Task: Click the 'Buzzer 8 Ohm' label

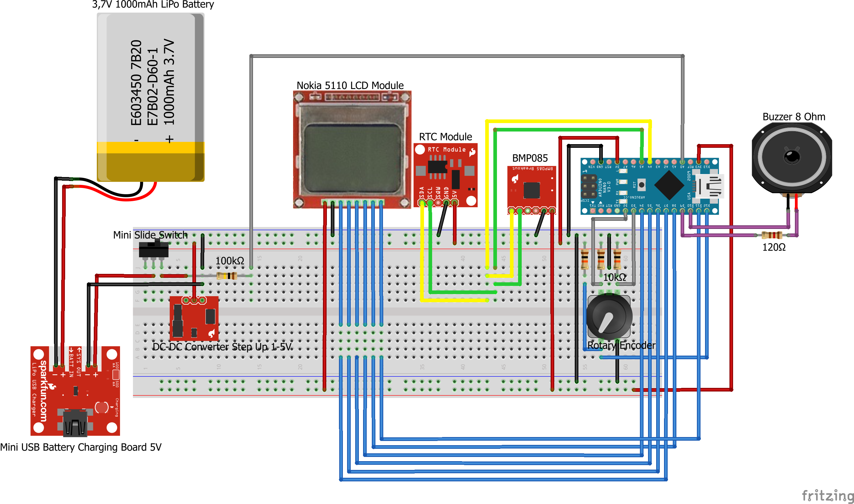Action: pos(794,117)
